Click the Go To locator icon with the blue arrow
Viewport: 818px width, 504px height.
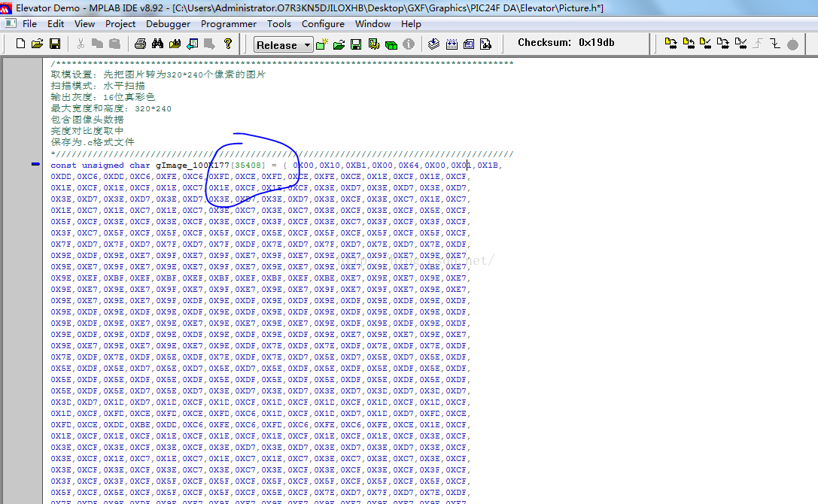[x=193, y=44]
